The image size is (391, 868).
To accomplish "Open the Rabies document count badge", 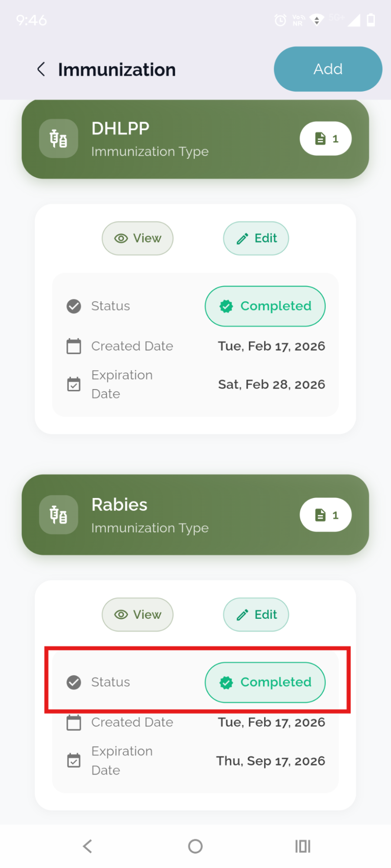I will (325, 515).
